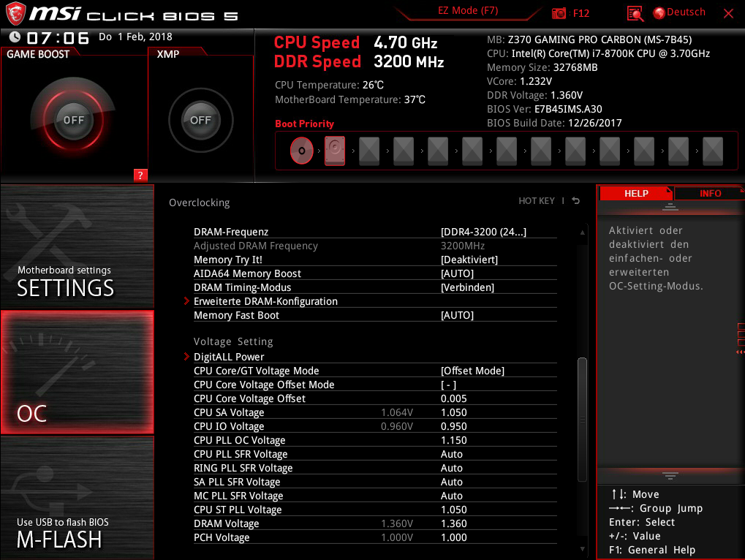Open Memory Fast Boot AUTO option
This screenshot has width=745, height=560.
[457, 315]
